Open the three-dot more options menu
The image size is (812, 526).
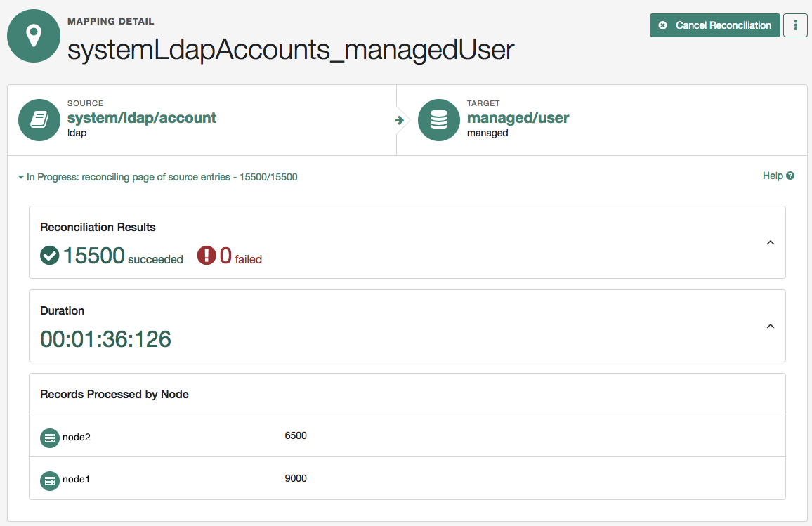pos(795,25)
